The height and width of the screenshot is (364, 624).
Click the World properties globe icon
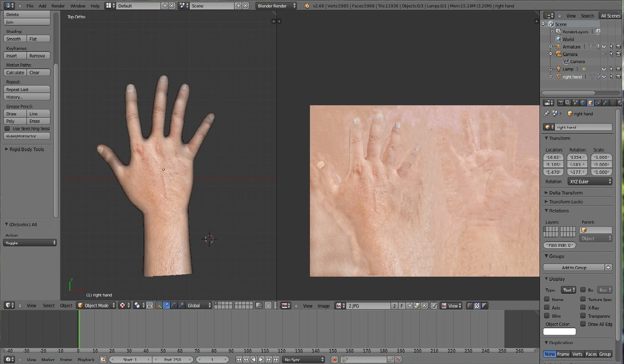[583, 103]
